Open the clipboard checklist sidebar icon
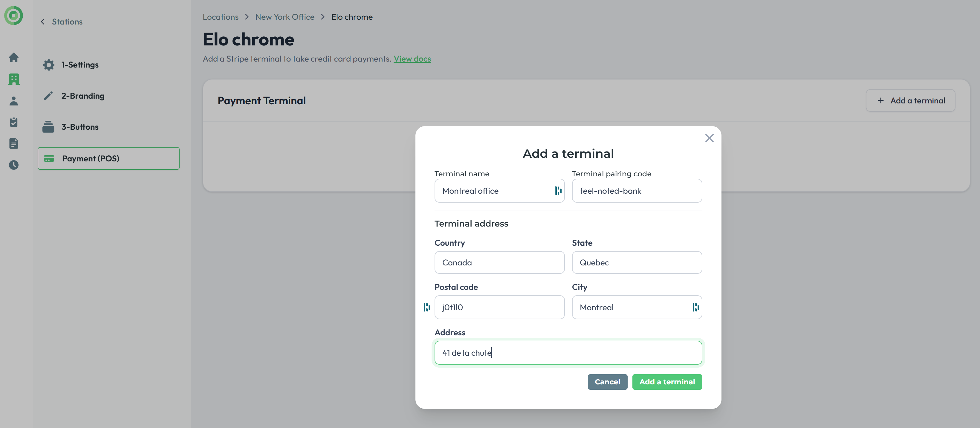The width and height of the screenshot is (980, 428). pyautogui.click(x=14, y=122)
